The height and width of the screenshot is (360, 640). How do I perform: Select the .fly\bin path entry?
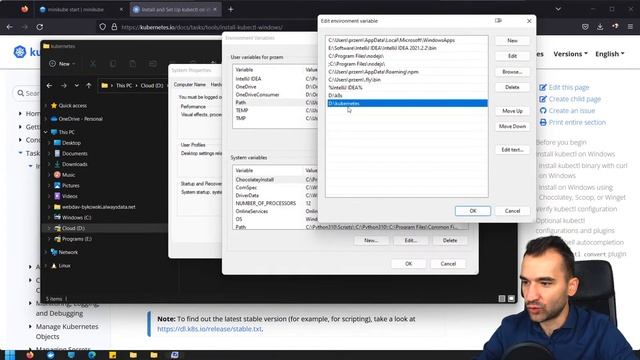tap(407, 80)
